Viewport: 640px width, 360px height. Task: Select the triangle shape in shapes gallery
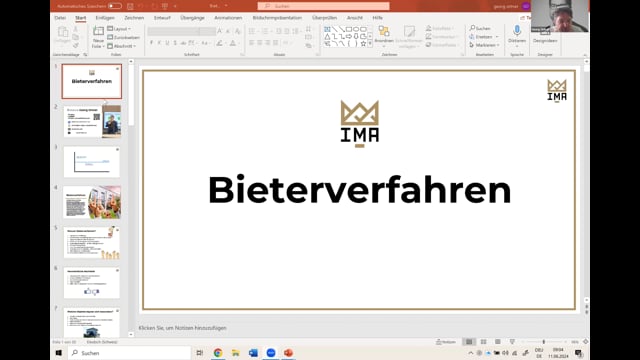[327, 36]
